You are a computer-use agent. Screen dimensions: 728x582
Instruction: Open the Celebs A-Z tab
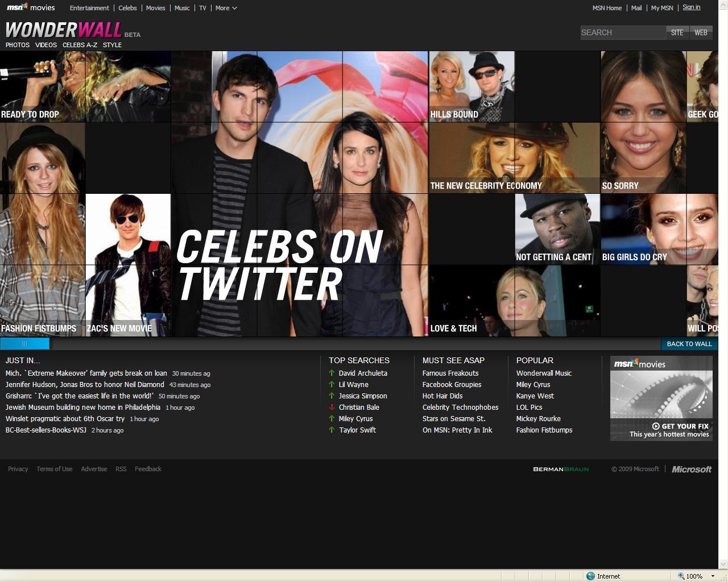click(80, 45)
